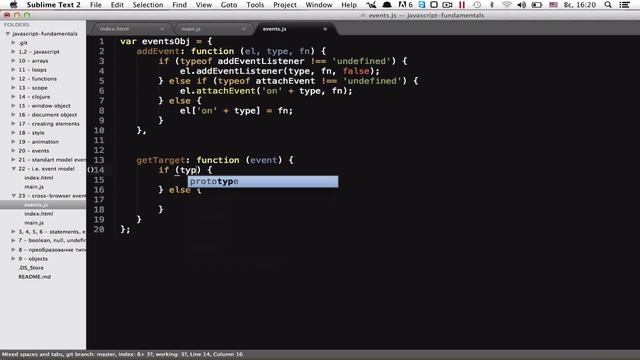Choose the prototype autocomplete suggestion
This screenshot has height=360, width=640.
click(x=263, y=182)
